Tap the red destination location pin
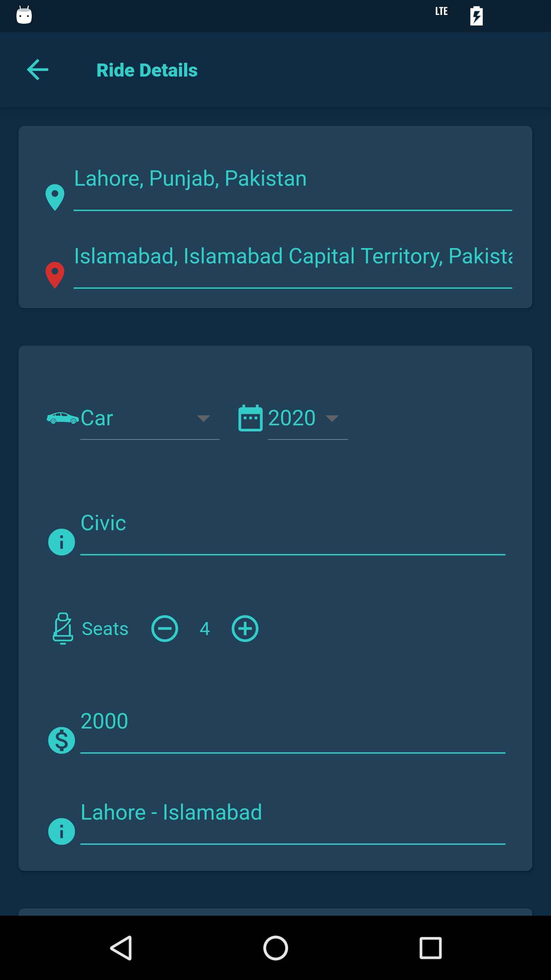551x980 pixels. click(55, 274)
